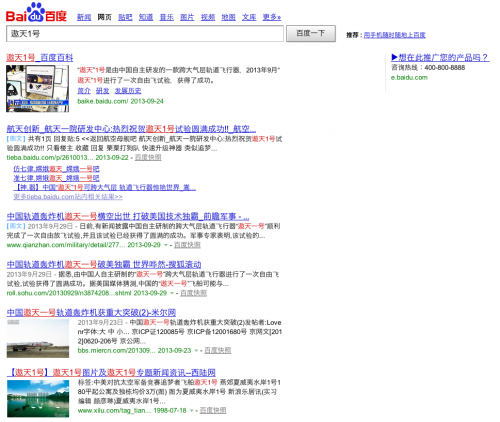This screenshot has height=422, width=500.
Task: Focus the search box containing 遨天1号
Action: tap(145, 34)
